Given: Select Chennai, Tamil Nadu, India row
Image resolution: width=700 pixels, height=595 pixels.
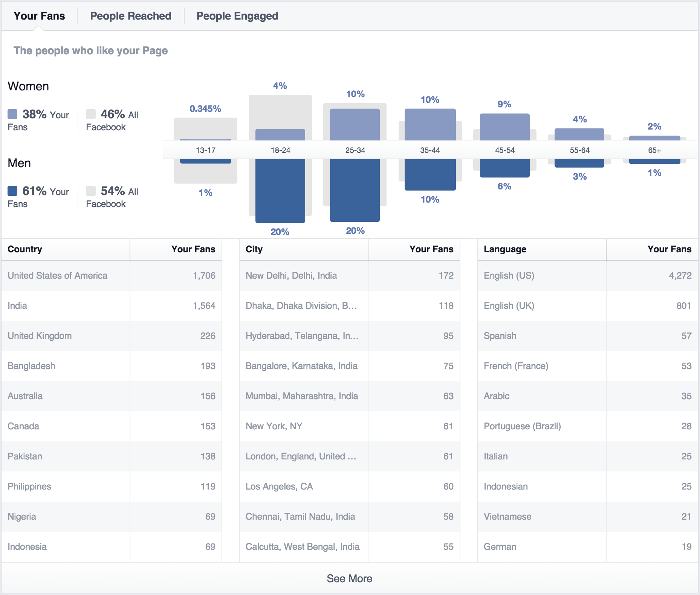Looking at the screenshot, I should (350, 517).
